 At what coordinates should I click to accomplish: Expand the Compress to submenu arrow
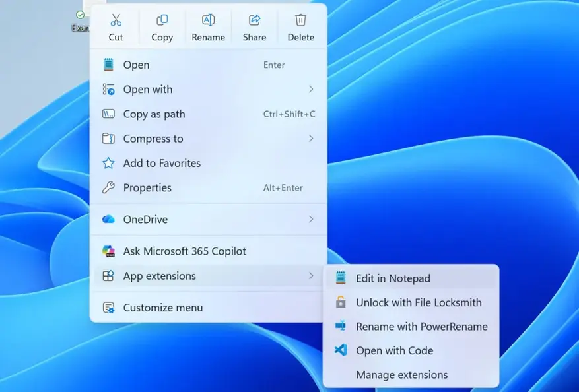click(x=311, y=139)
